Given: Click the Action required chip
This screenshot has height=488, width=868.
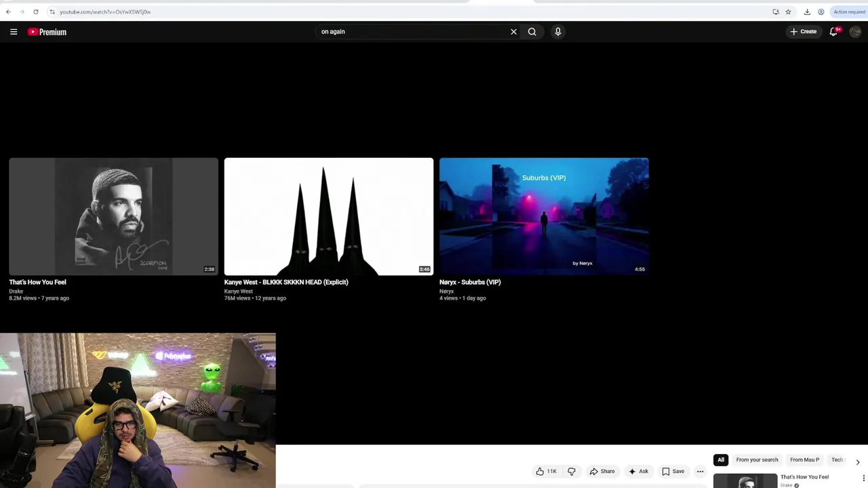Looking at the screenshot, I should pos(849,12).
